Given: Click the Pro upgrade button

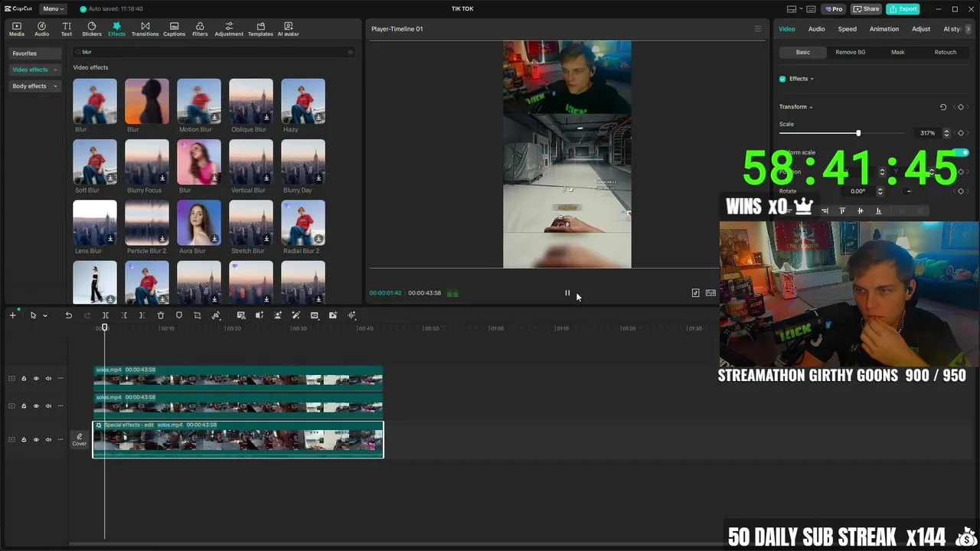Looking at the screenshot, I should coord(833,8).
